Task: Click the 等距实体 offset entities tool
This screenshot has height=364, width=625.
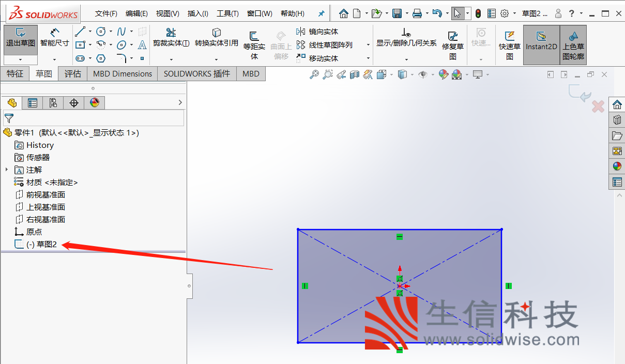Action: 254,45
